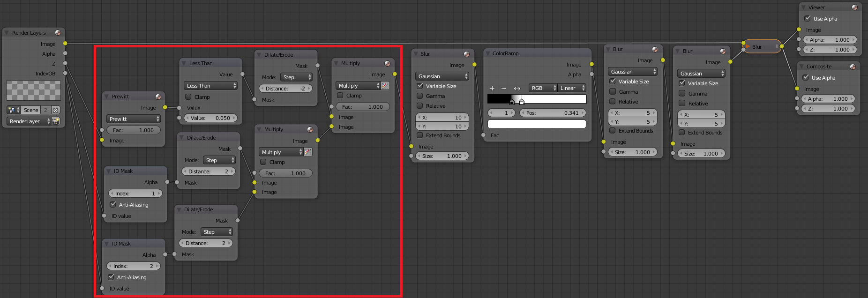
Task: Click ColorRamp active stop index 1 field
Action: coord(501,113)
